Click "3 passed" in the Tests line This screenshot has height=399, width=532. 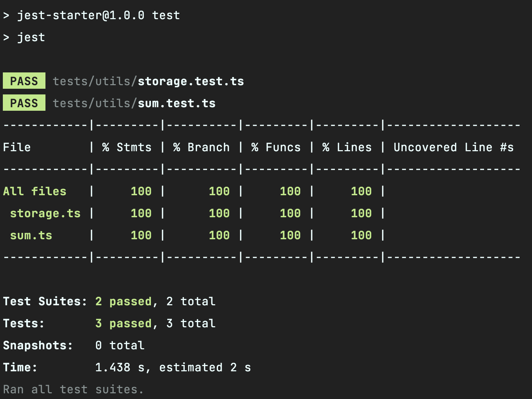click(123, 323)
